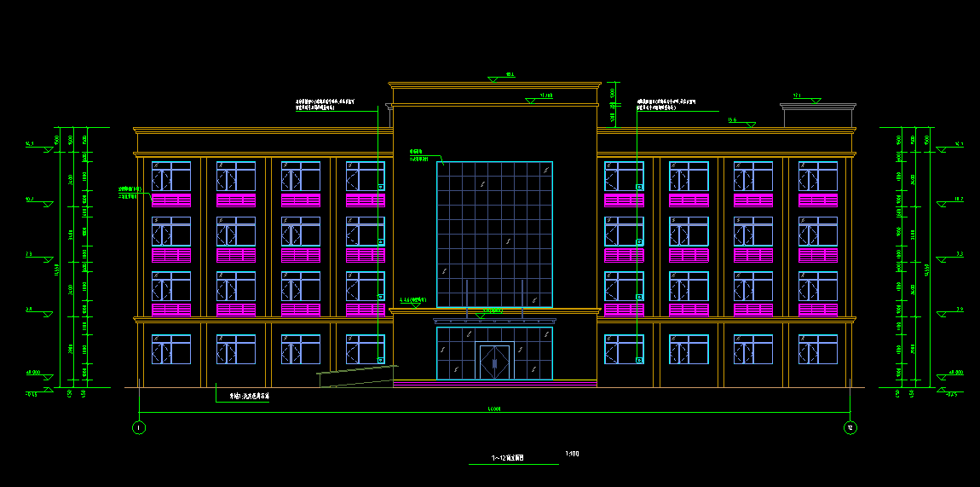Click the drawing title text at bottom

click(x=508, y=458)
